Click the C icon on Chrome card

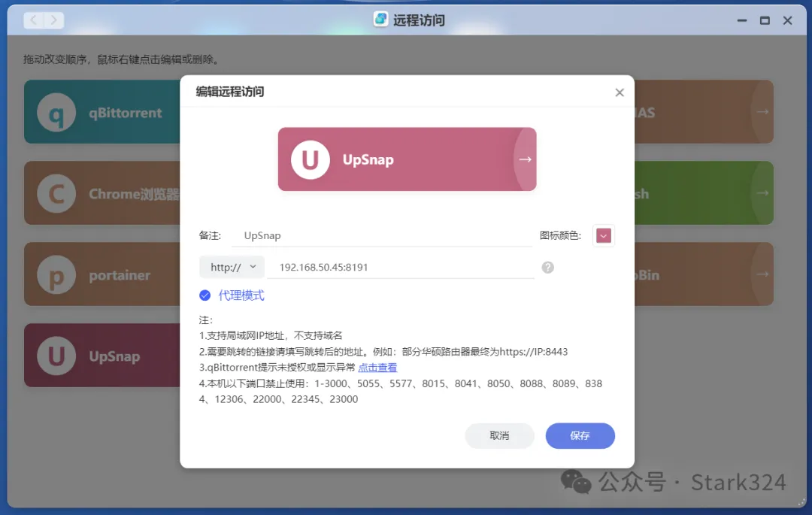56,193
